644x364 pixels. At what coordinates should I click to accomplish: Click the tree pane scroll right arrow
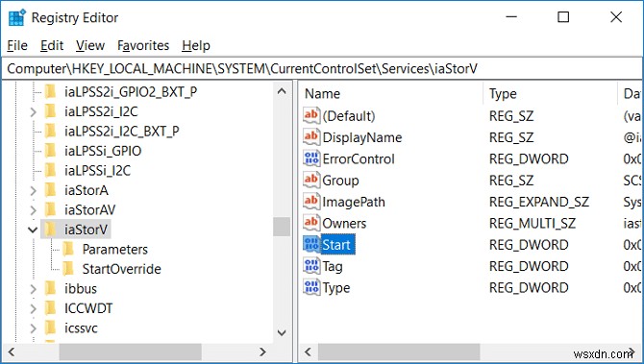click(262, 352)
